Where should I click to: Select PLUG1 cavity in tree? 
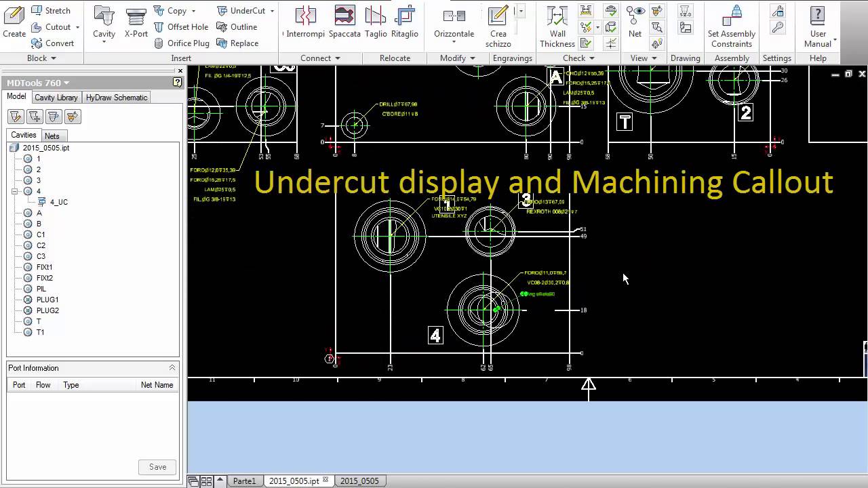pos(47,300)
